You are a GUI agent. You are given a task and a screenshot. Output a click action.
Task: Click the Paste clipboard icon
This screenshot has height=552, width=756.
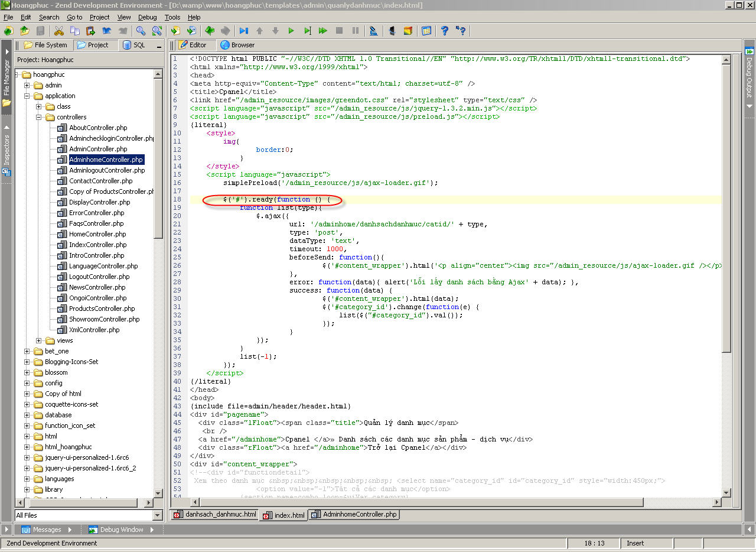[90, 31]
